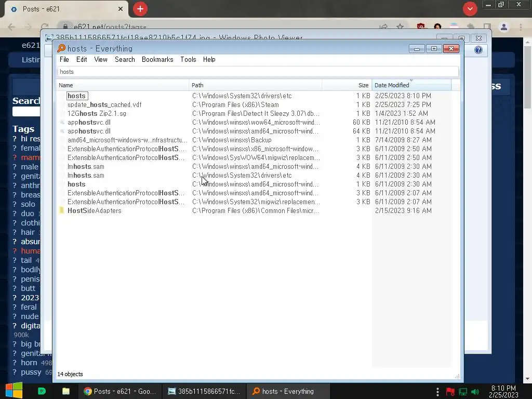Viewport: 532px width, 399px height.
Task: Open the Help menu in Everything
Action: [209, 59]
